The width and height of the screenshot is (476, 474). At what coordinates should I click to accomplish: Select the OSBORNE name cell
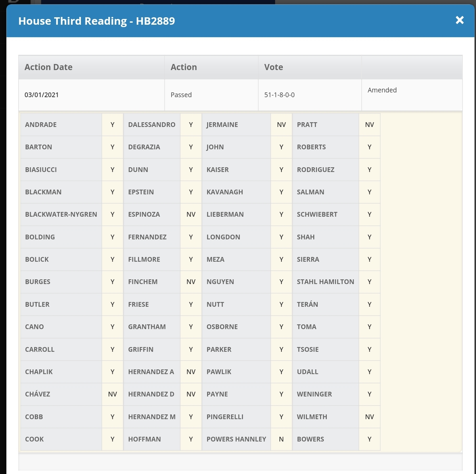236,327
